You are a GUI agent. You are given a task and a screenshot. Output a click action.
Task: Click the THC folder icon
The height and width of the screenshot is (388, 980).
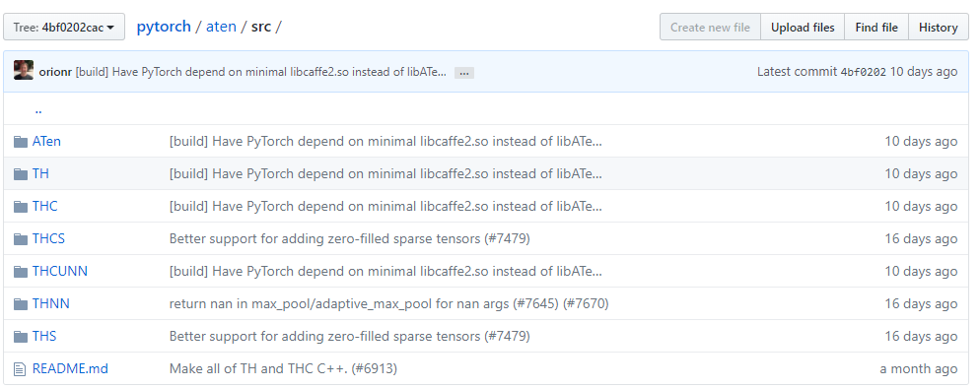click(21, 207)
